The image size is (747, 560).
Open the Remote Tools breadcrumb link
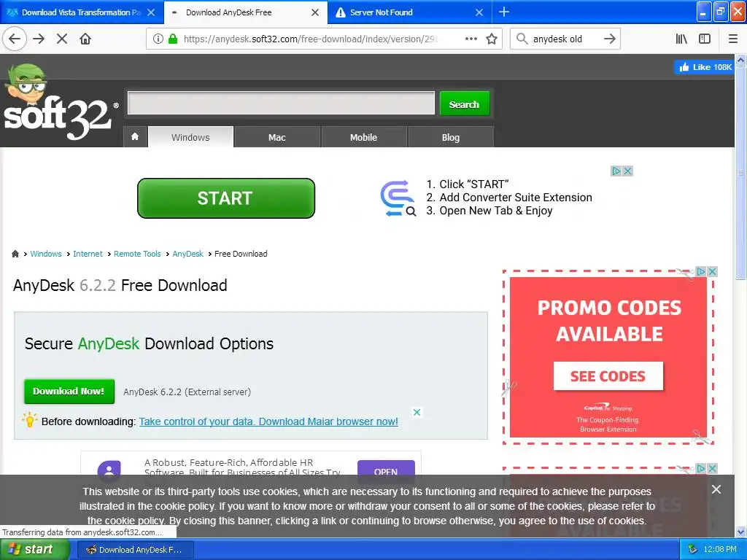point(137,254)
